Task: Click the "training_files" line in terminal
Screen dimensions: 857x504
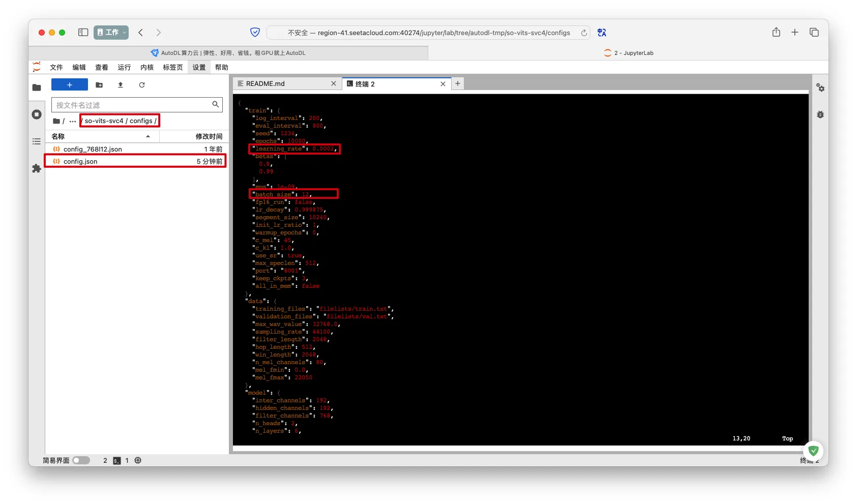Action: 323,309
